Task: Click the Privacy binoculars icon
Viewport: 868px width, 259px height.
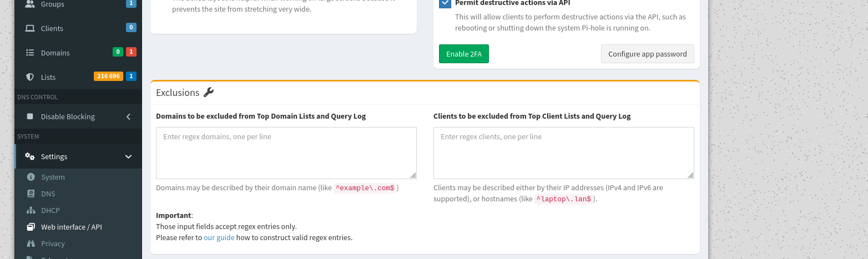Action: point(31,244)
